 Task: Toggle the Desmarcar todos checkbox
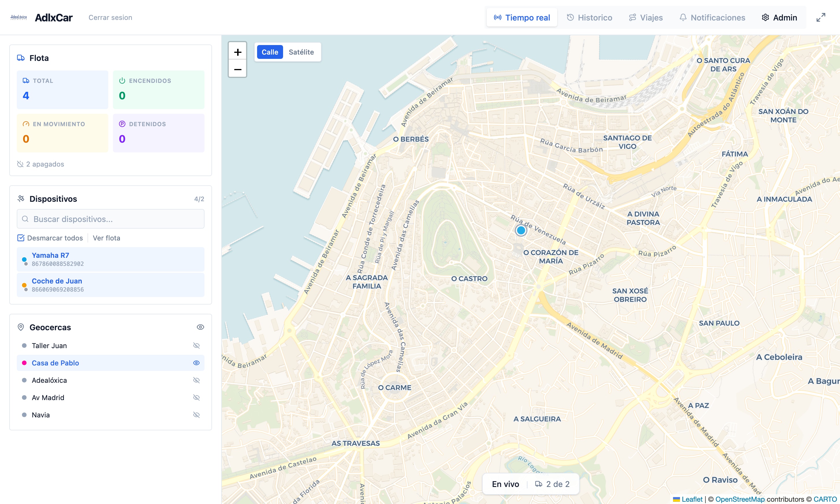point(21,238)
